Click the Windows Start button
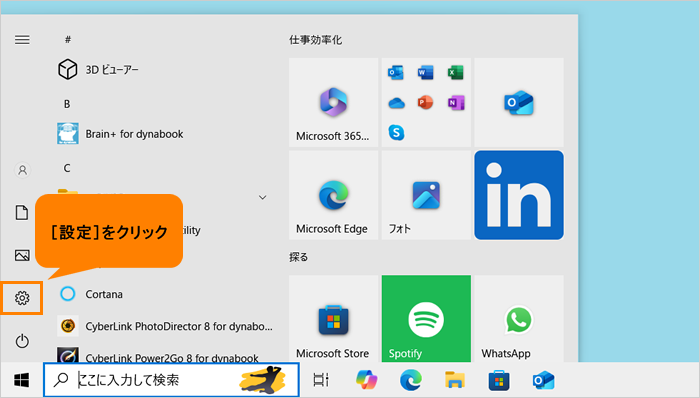The width and height of the screenshot is (700, 398). tap(22, 380)
